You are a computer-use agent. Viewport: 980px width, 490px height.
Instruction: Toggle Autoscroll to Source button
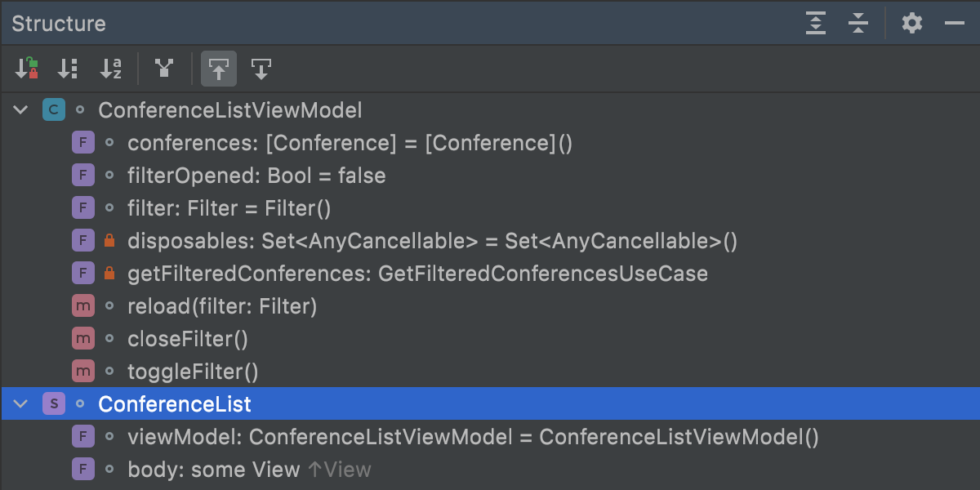coord(219,69)
